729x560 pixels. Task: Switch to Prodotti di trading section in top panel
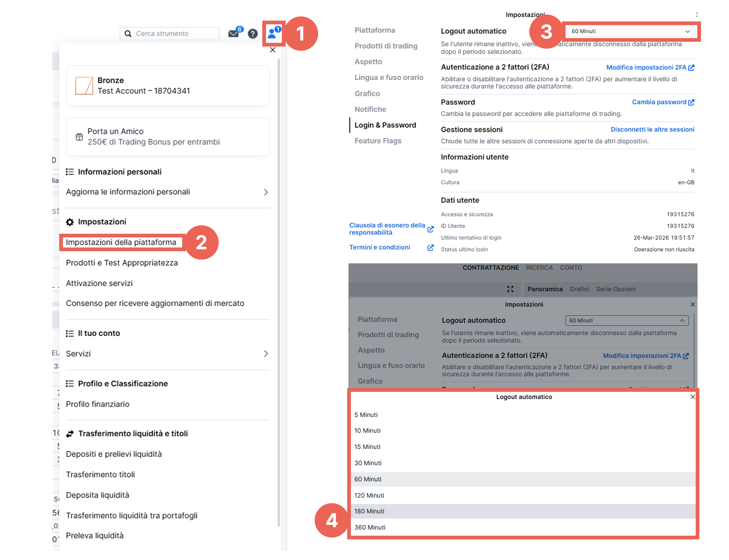click(x=386, y=46)
